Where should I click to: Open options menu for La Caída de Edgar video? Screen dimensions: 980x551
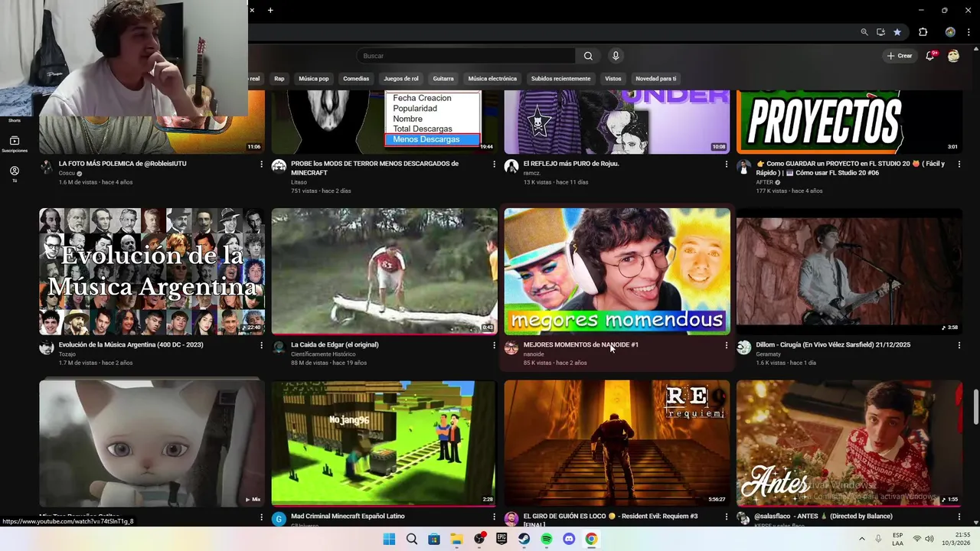[494, 345]
